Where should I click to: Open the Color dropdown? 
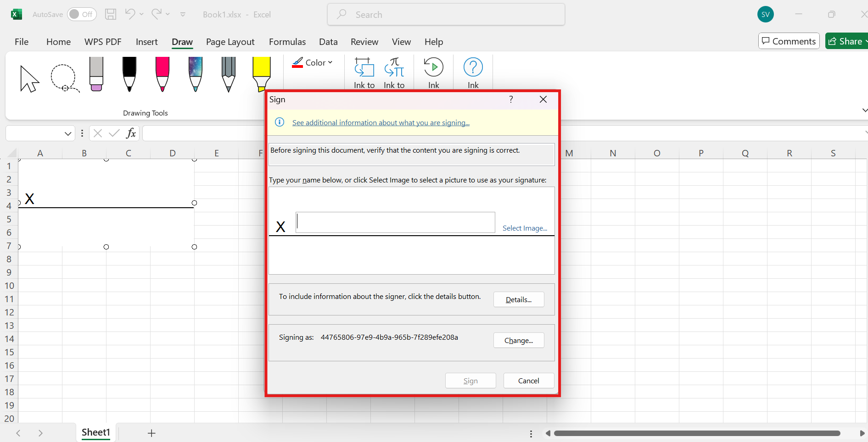[312, 63]
